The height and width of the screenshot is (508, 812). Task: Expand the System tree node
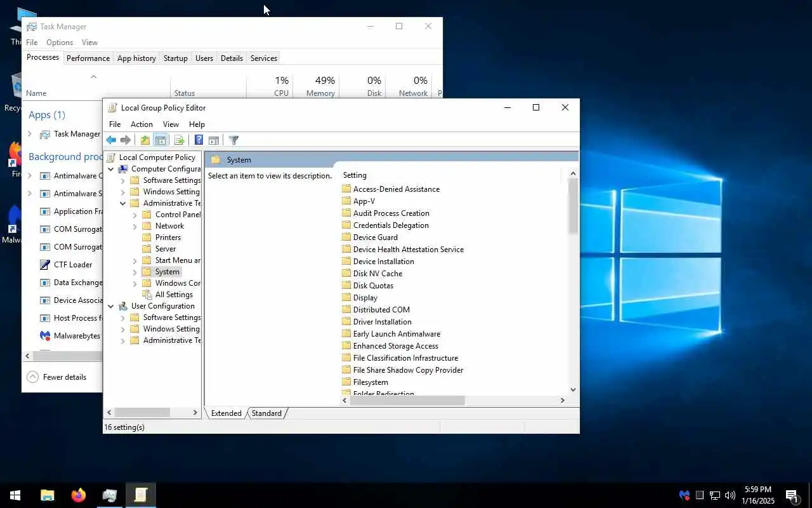point(134,272)
